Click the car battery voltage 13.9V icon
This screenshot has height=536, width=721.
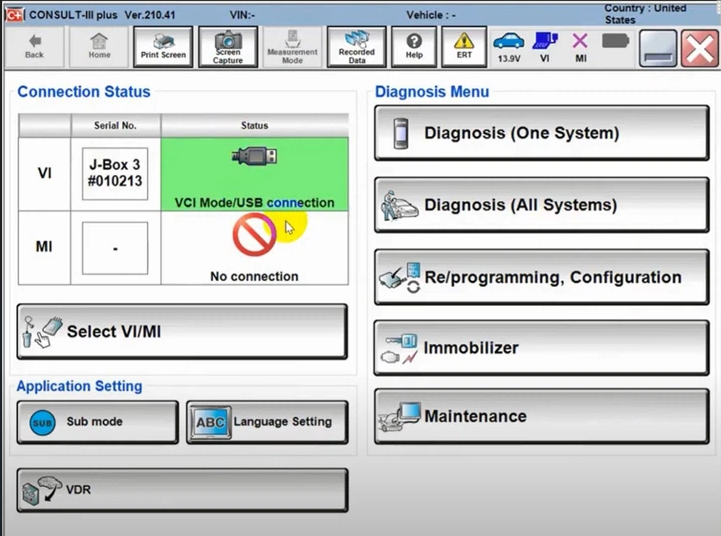(x=509, y=47)
